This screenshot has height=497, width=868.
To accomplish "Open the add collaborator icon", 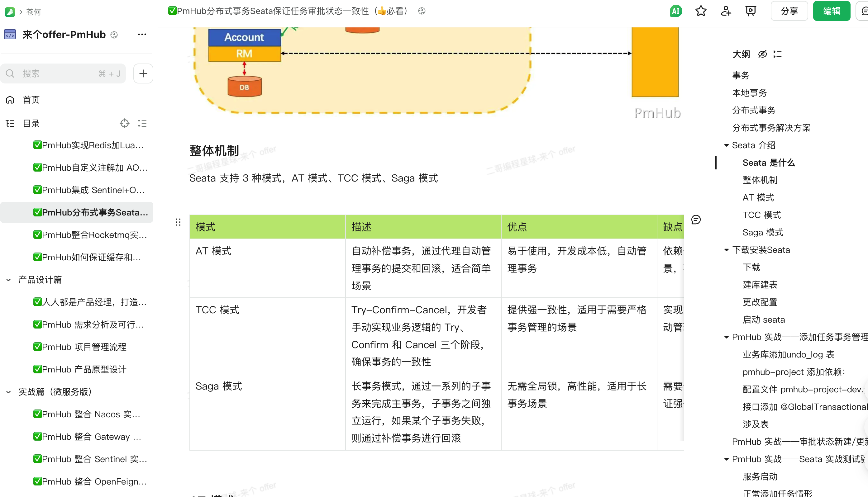I will click(x=726, y=11).
